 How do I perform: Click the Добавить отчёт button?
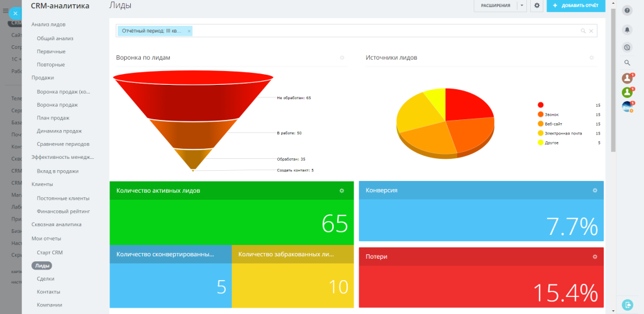click(576, 6)
